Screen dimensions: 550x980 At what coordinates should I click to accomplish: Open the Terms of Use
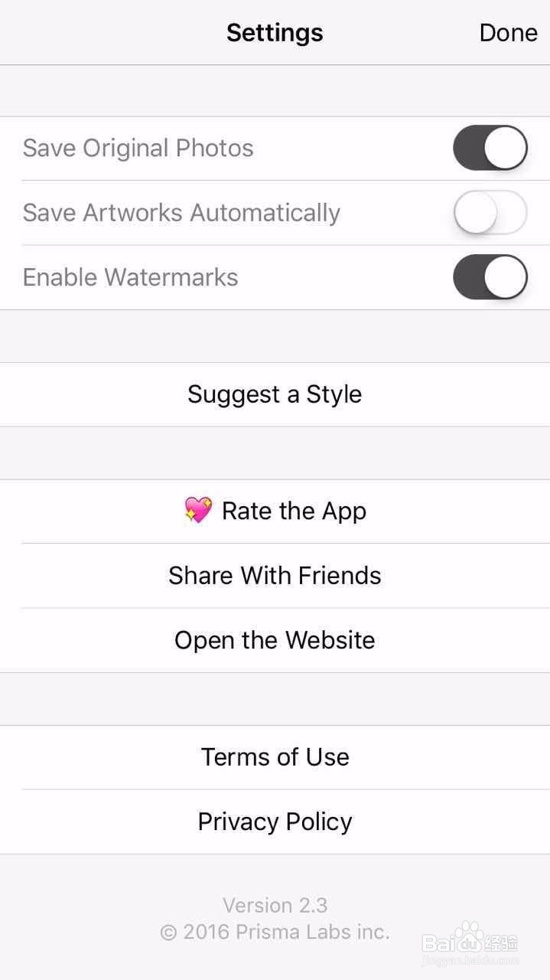(x=275, y=757)
